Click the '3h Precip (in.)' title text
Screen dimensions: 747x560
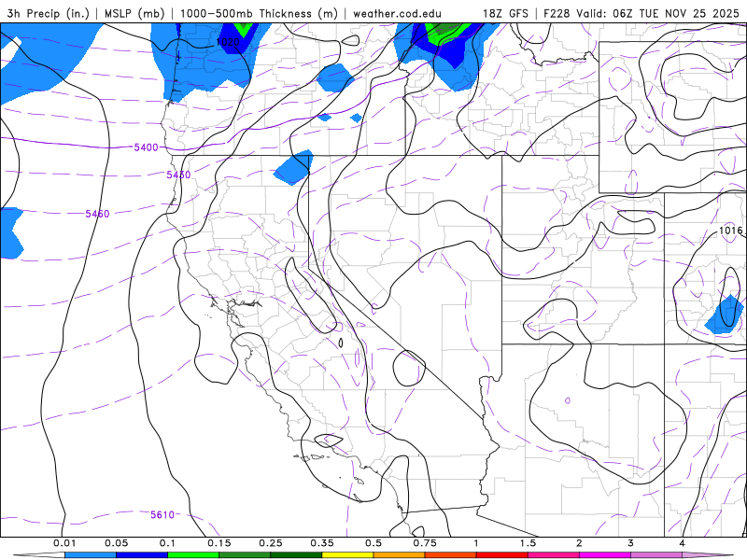coord(49,13)
